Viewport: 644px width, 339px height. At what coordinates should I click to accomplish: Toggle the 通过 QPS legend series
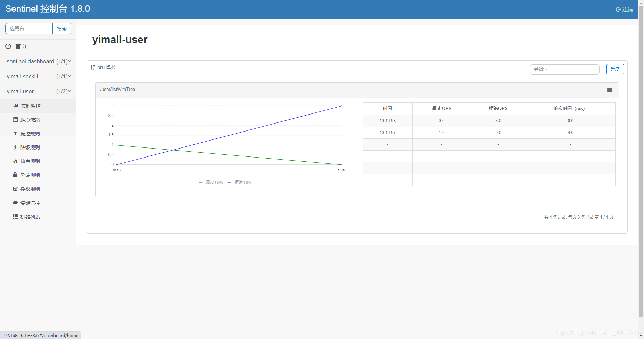(211, 183)
